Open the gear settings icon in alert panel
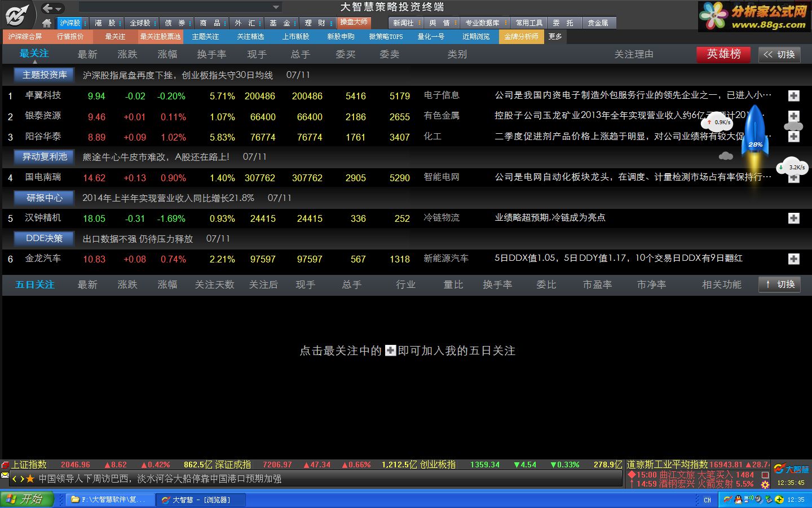The image size is (812, 508). 765,484
